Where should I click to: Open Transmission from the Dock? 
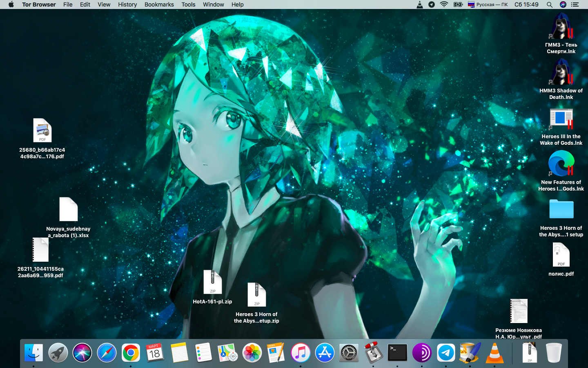click(373, 352)
